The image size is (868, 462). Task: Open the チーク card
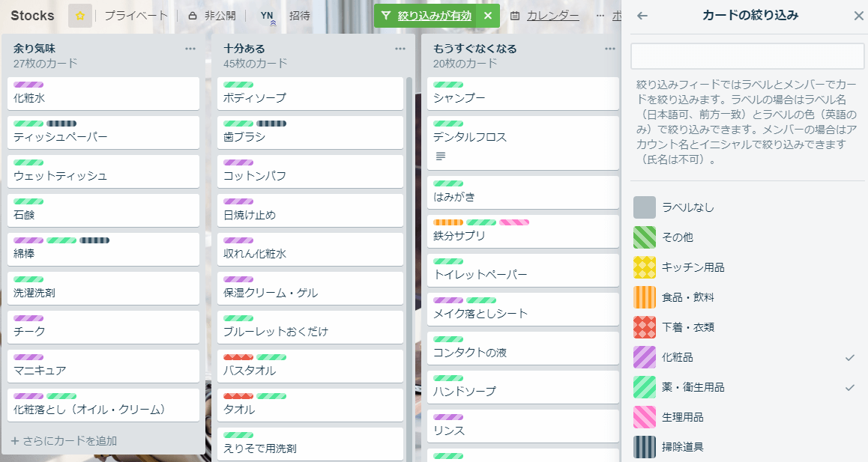(103, 327)
